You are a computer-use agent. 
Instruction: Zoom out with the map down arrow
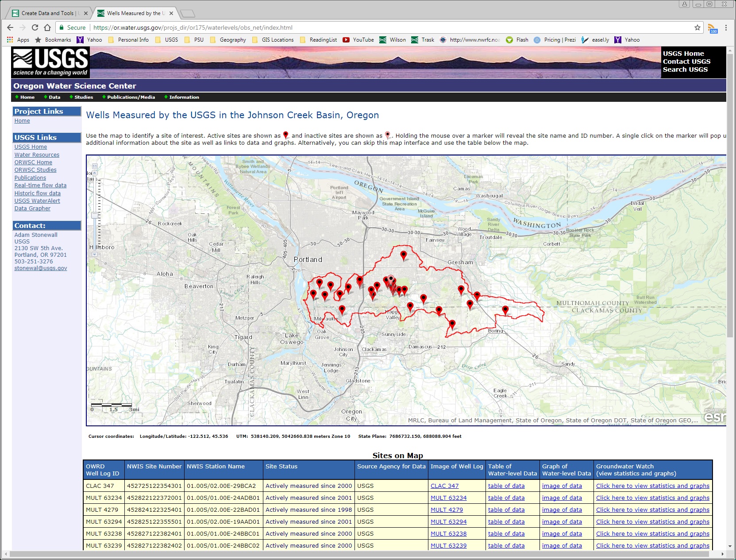tap(95, 254)
